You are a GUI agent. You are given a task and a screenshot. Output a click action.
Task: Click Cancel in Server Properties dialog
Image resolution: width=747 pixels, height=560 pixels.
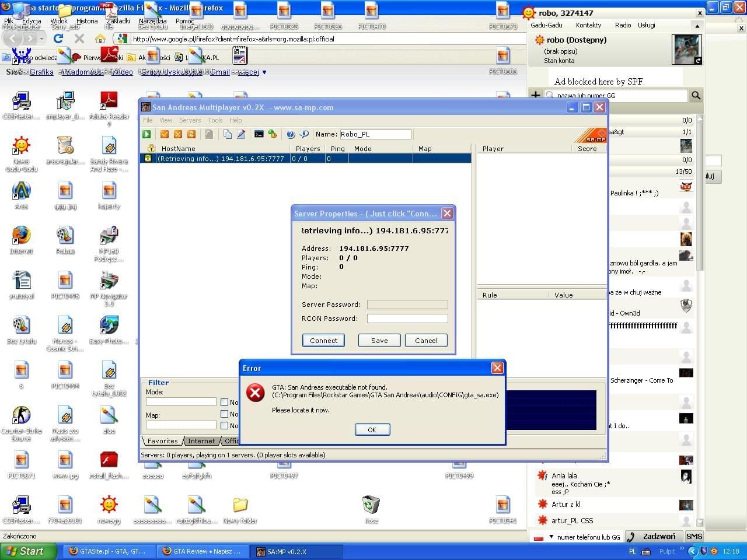click(x=426, y=340)
